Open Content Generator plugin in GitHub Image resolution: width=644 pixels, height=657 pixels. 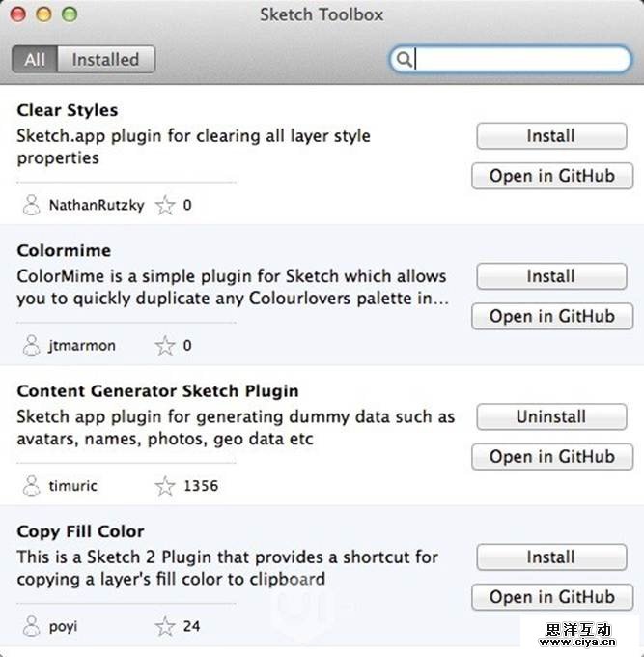point(551,456)
